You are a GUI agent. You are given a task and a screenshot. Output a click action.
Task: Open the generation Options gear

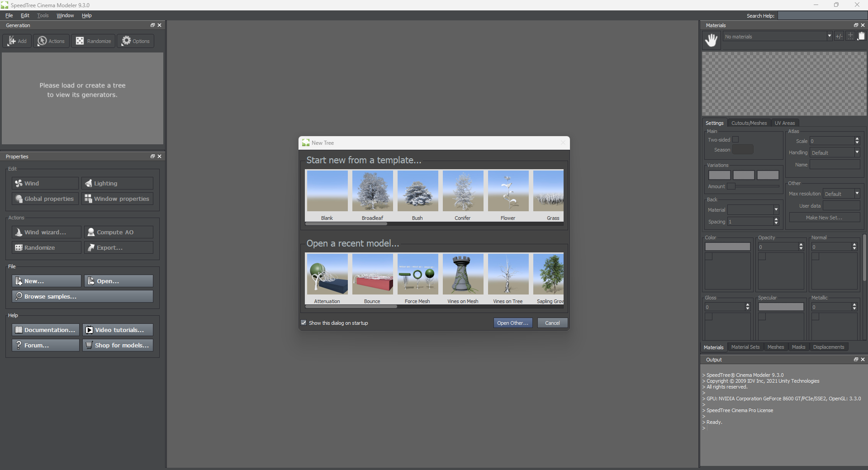136,41
